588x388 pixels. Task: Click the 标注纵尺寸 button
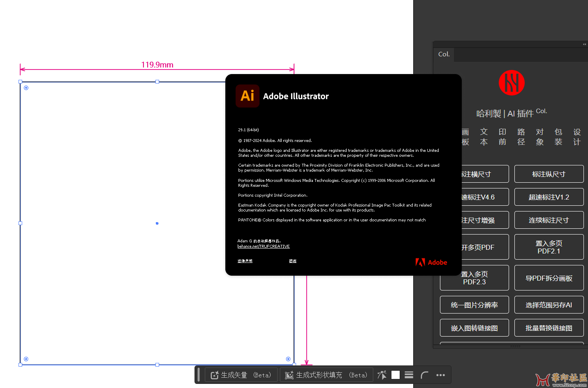549,174
